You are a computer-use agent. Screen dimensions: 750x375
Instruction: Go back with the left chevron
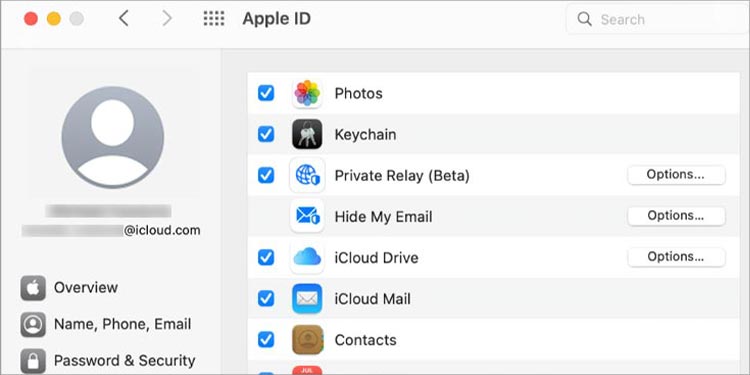(123, 19)
